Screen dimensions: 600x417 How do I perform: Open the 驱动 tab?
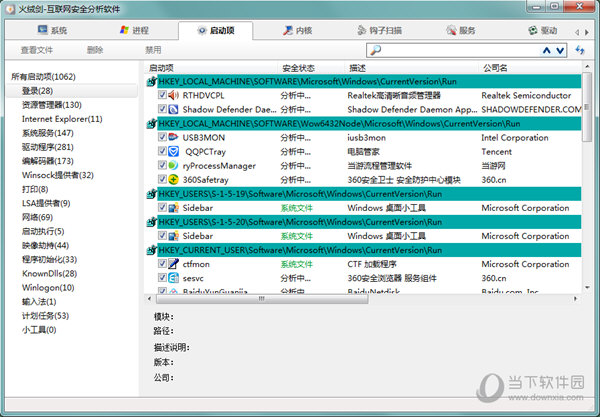coord(543,30)
